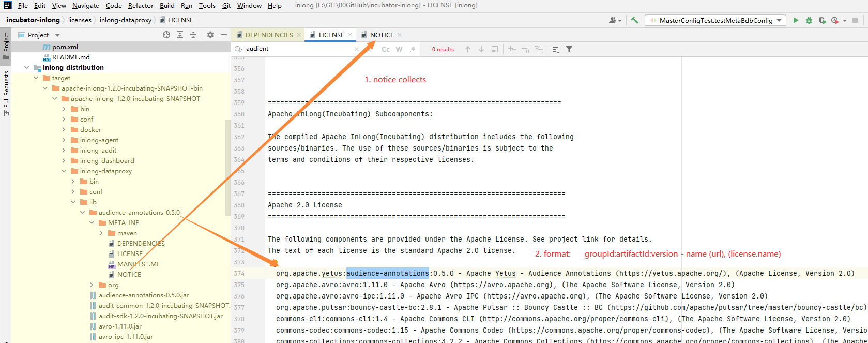
Task: Enable Regex (.*) search option
Action: point(412,49)
